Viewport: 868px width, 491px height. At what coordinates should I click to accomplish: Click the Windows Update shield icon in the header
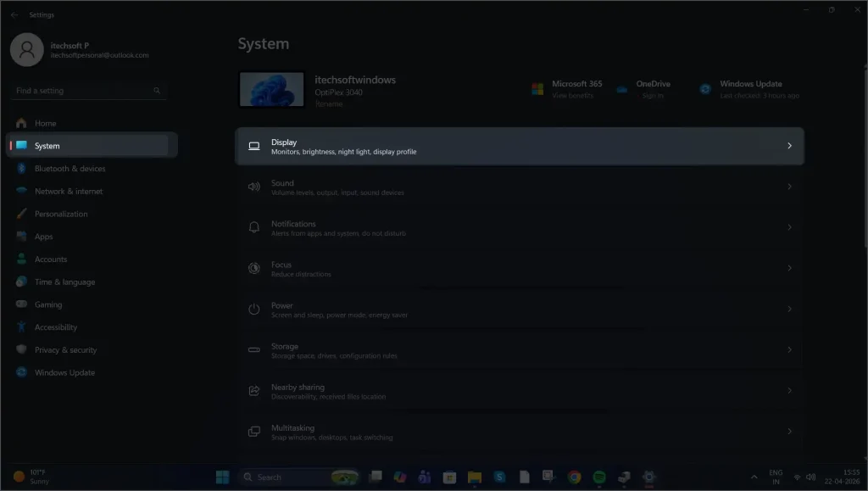(704, 88)
